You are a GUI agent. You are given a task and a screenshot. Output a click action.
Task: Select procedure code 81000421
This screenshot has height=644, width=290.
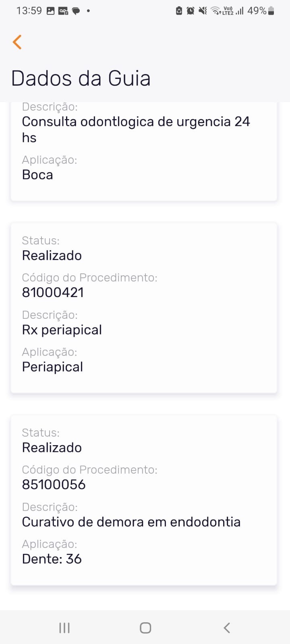point(53,292)
